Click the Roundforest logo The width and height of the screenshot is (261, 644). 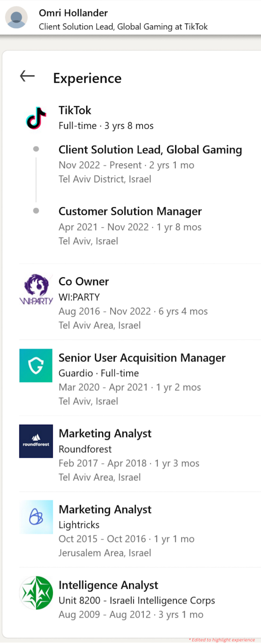click(x=36, y=441)
